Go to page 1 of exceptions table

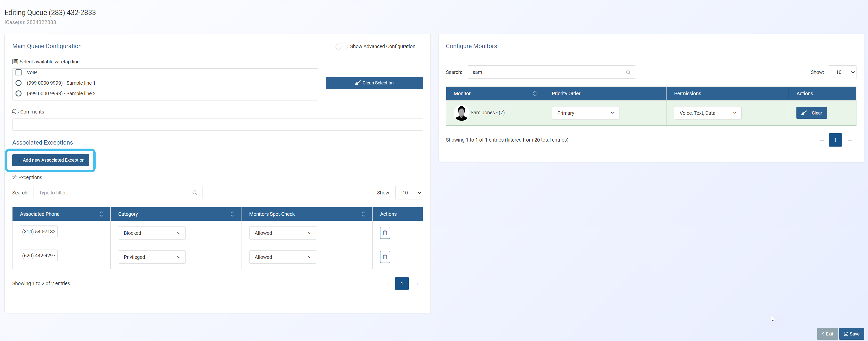point(402,284)
